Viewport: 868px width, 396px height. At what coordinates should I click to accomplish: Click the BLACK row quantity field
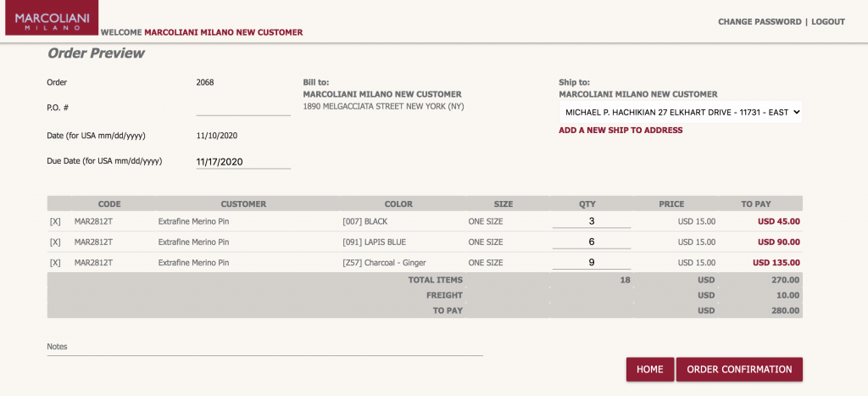pos(591,221)
